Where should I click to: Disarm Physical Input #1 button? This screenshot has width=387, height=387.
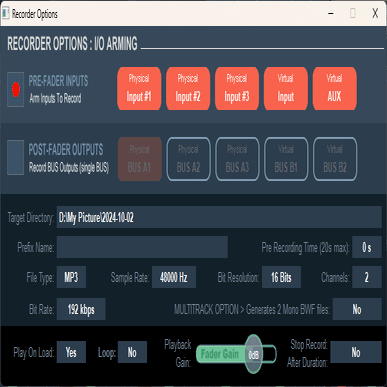point(139,89)
